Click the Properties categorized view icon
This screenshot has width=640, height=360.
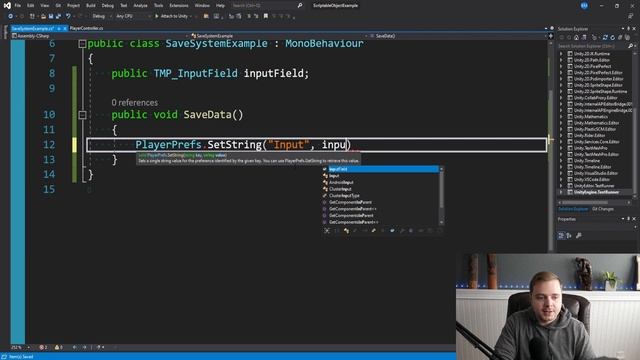[561, 236]
